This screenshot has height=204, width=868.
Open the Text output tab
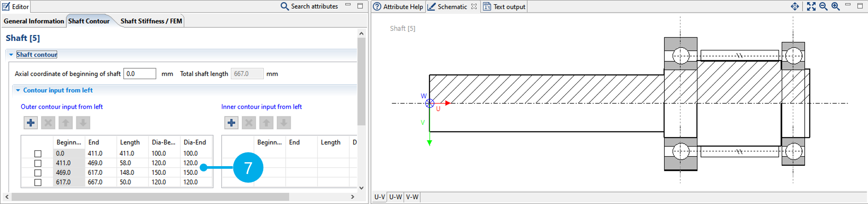point(504,7)
